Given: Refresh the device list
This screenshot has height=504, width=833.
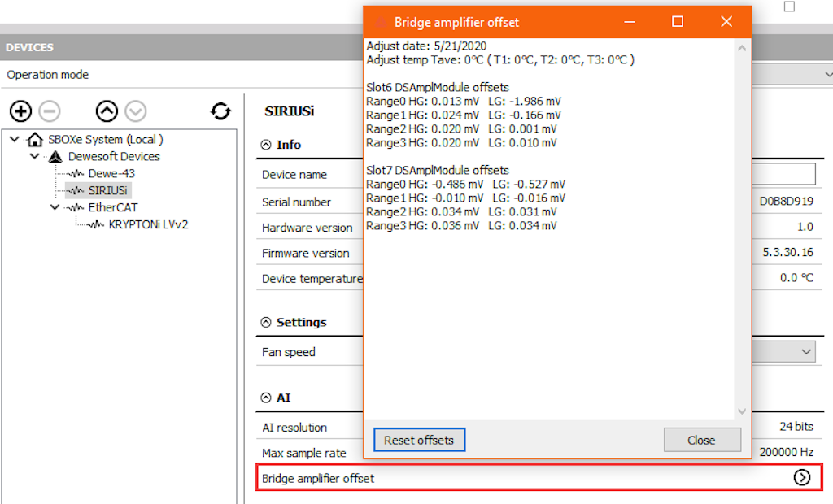Looking at the screenshot, I should (x=220, y=111).
